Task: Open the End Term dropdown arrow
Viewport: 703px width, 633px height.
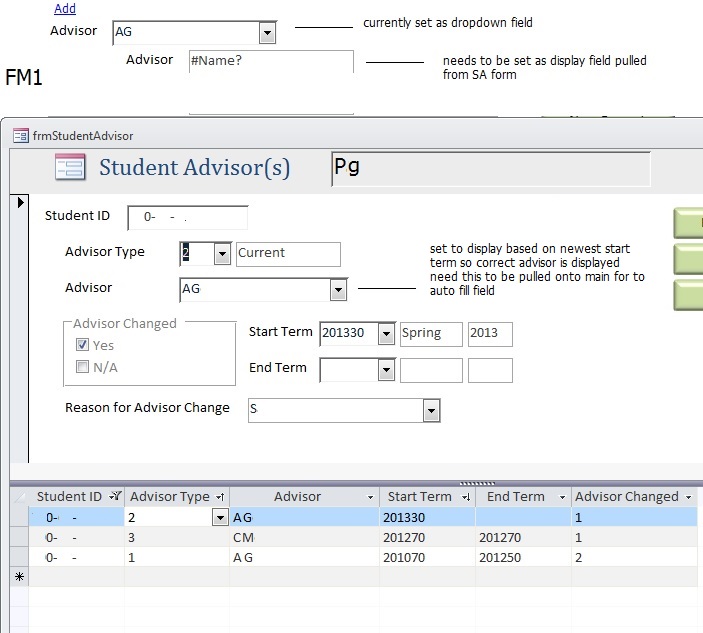Action: pyautogui.click(x=386, y=371)
